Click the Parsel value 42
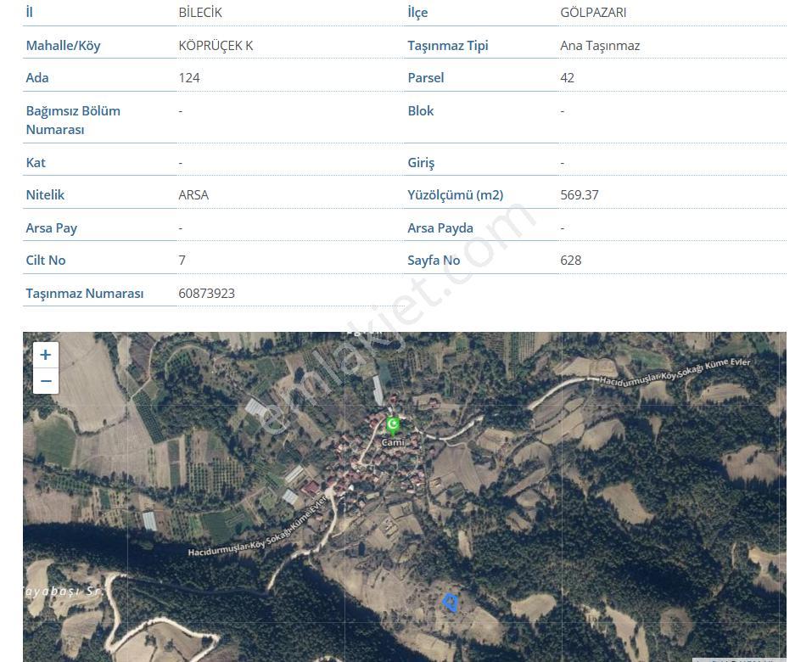Viewport: 812px width, 662px height. pos(567,78)
